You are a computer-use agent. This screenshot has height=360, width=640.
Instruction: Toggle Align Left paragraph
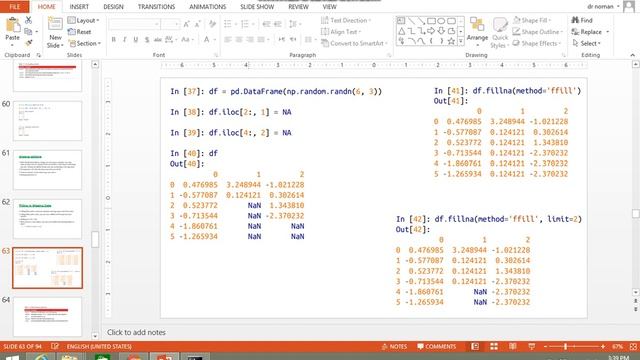coord(228,40)
